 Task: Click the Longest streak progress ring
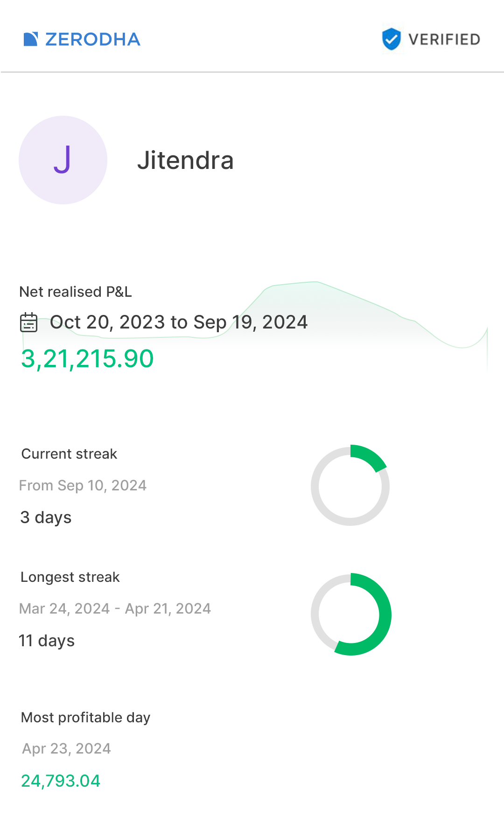coord(350,615)
